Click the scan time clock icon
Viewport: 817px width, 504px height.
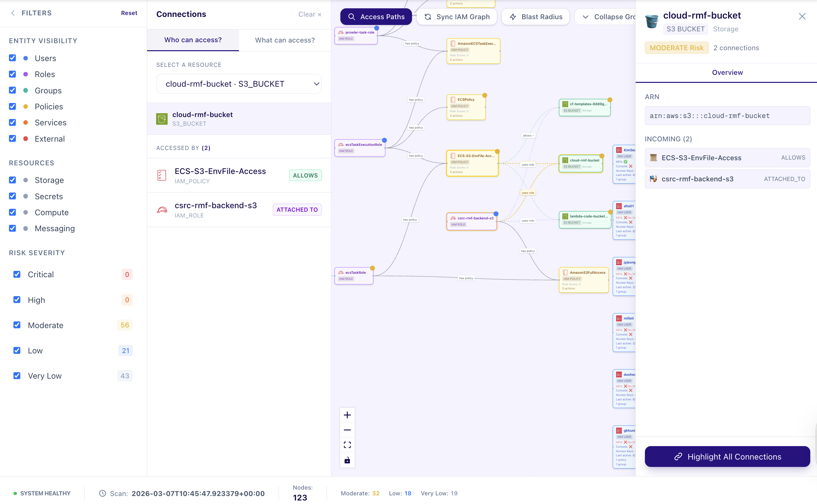[x=102, y=493]
